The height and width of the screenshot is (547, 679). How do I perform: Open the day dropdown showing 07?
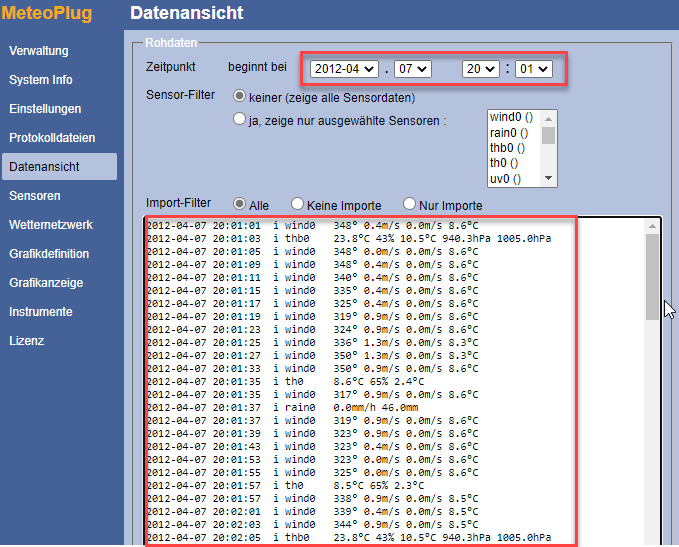[412, 69]
